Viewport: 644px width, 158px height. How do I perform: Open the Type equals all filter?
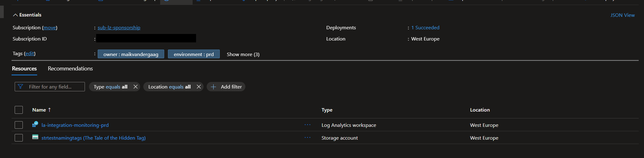tap(111, 87)
